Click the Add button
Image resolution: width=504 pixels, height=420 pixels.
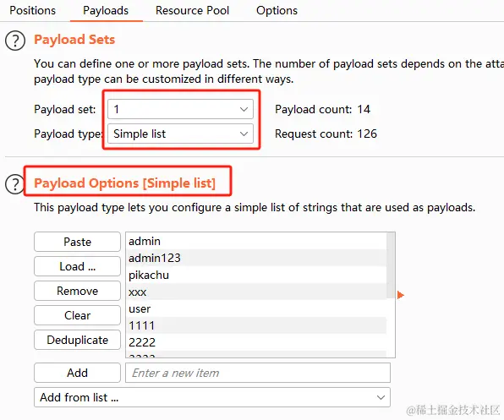point(77,373)
